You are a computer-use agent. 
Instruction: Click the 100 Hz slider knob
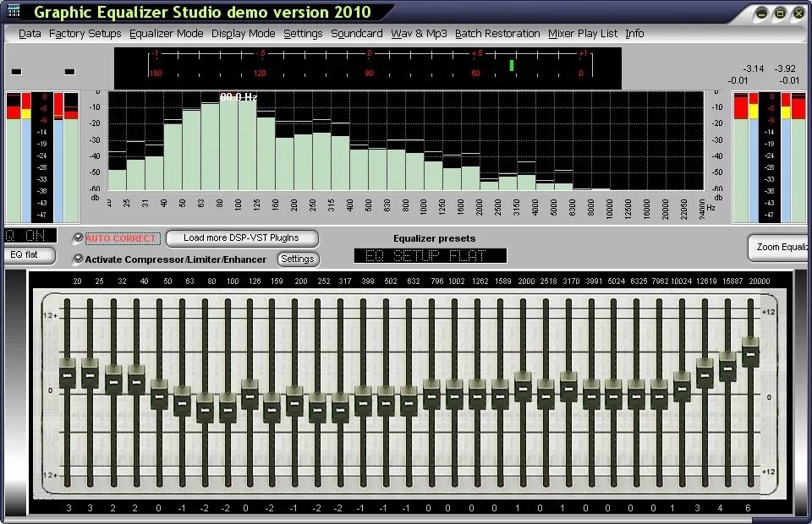point(228,409)
